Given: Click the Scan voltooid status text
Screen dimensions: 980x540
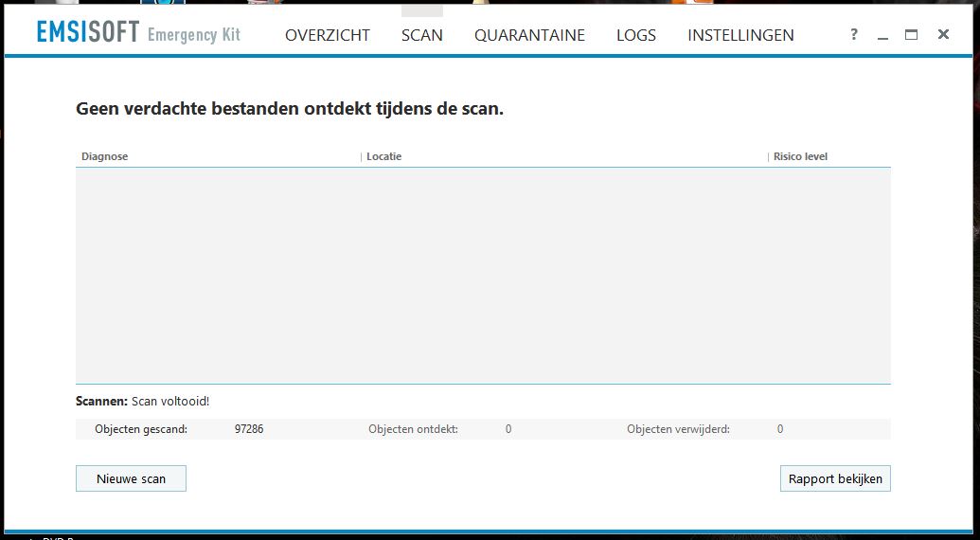Looking at the screenshot, I should 170,402.
